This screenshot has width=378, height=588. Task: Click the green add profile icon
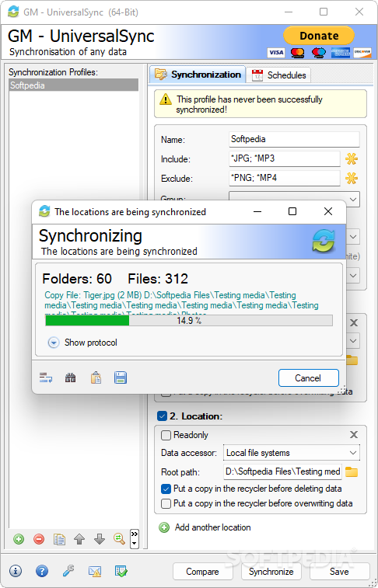tap(19, 539)
